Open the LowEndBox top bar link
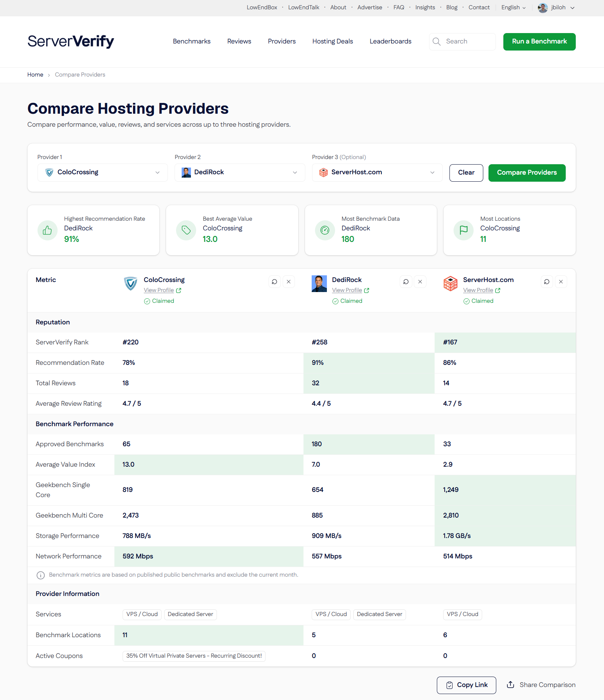 point(262,7)
